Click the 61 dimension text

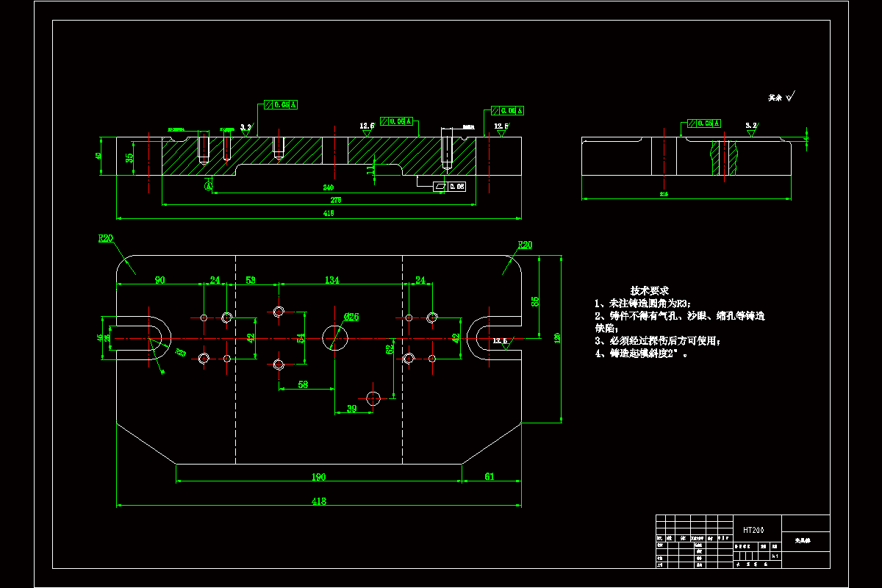click(x=490, y=477)
